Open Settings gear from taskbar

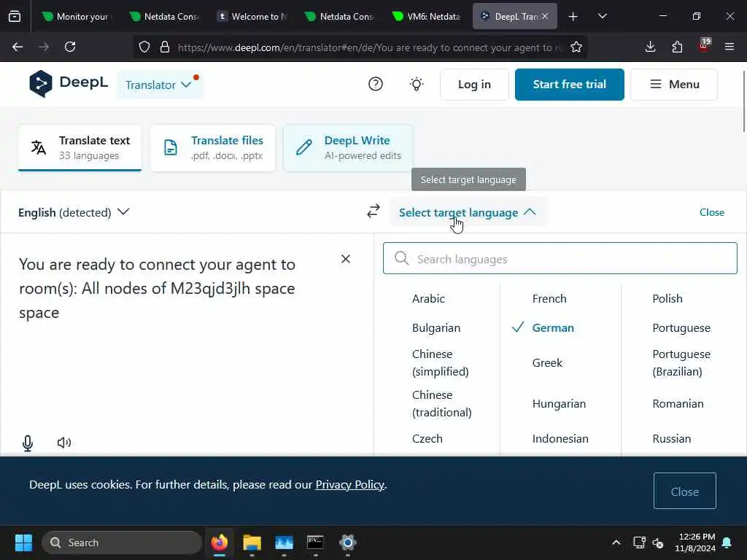coord(348,542)
